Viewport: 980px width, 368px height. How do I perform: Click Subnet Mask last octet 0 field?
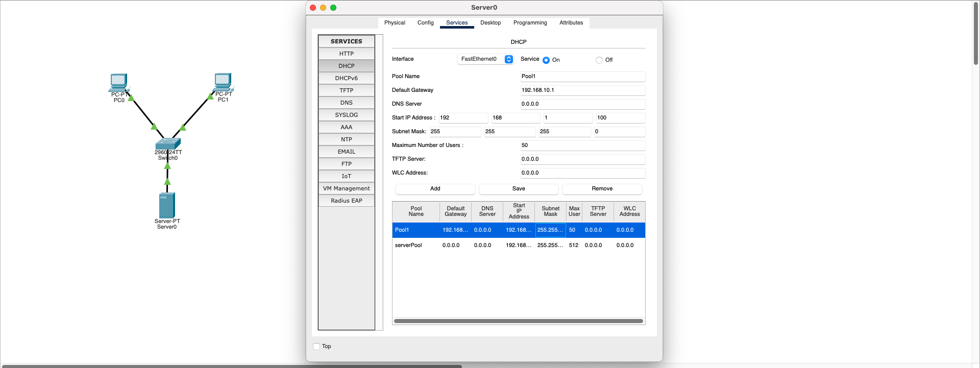(620, 132)
